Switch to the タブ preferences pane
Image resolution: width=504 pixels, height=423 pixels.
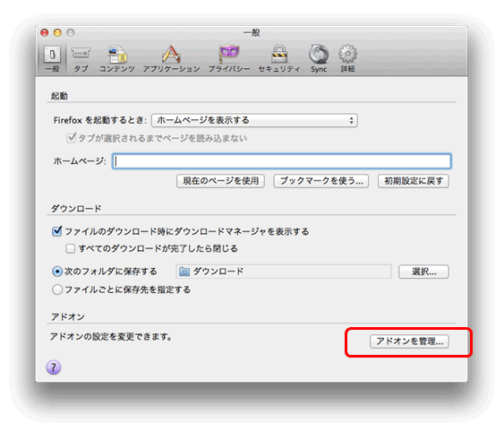click(81, 58)
